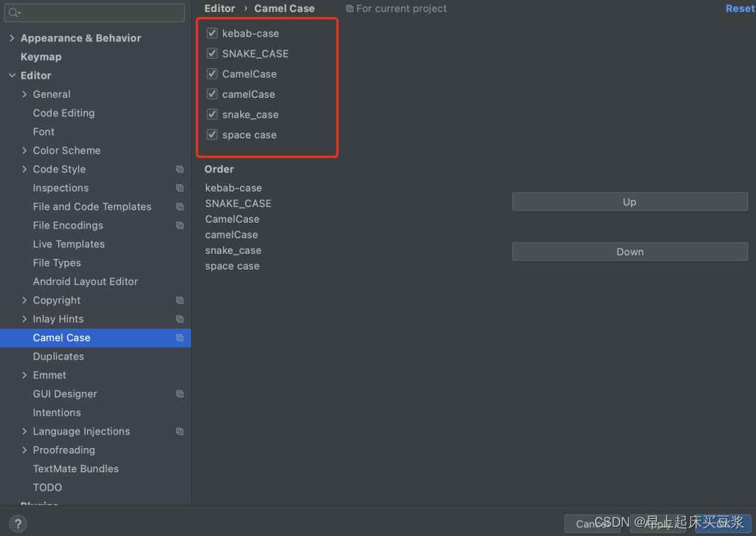Click the project-level icon beside File Encodings

(x=180, y=225)
